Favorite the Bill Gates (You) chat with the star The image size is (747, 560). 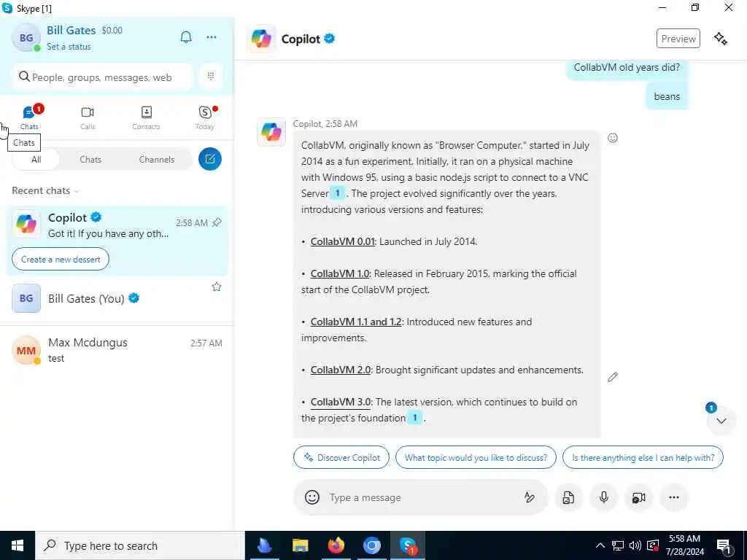216,287
